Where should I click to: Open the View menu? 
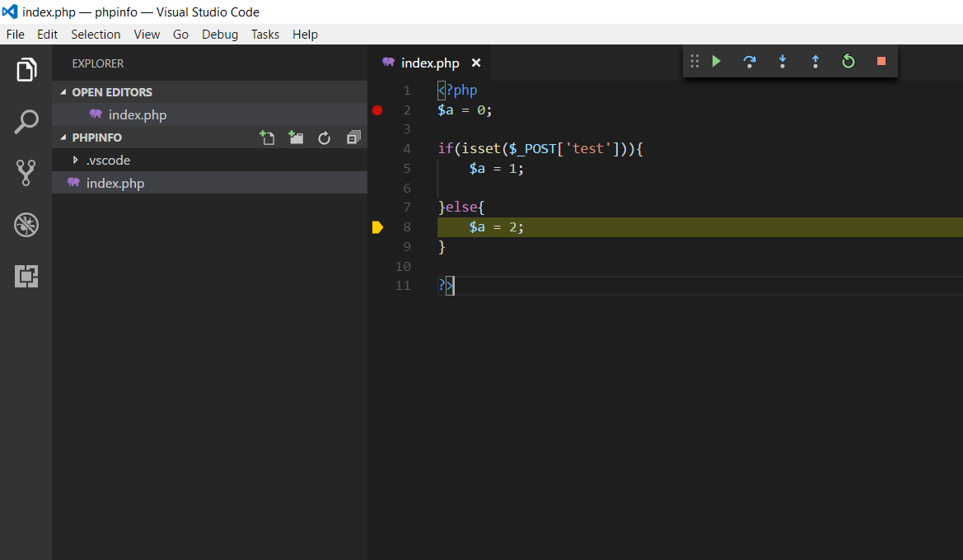(x=147, y=35)
